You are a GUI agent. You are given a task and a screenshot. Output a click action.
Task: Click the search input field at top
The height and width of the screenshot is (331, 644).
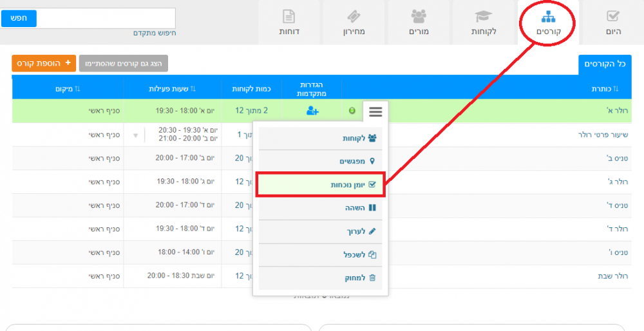coord(106,18)
